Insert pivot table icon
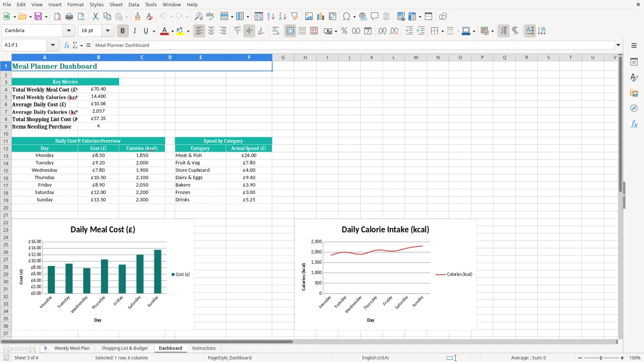 (333, 17)
